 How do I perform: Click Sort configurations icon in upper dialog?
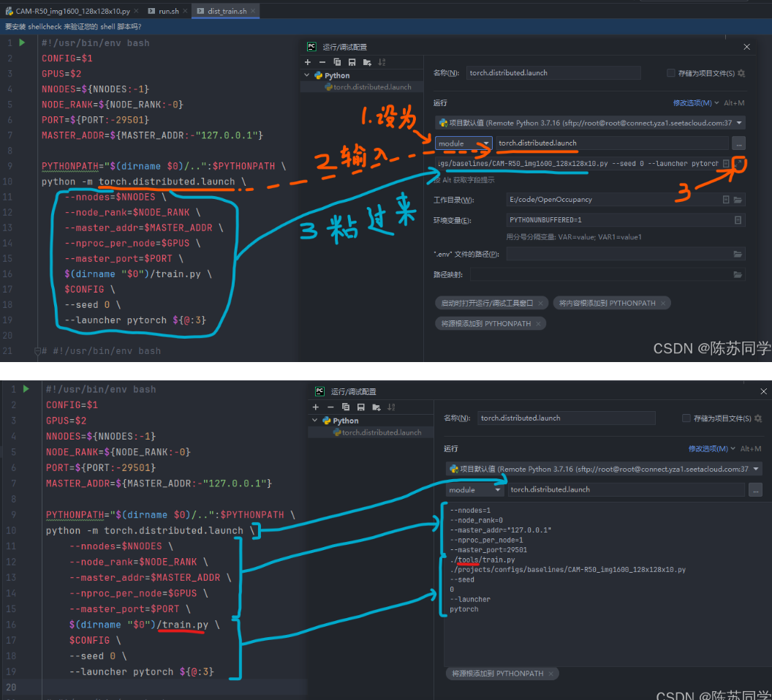(x=382, y=62)
